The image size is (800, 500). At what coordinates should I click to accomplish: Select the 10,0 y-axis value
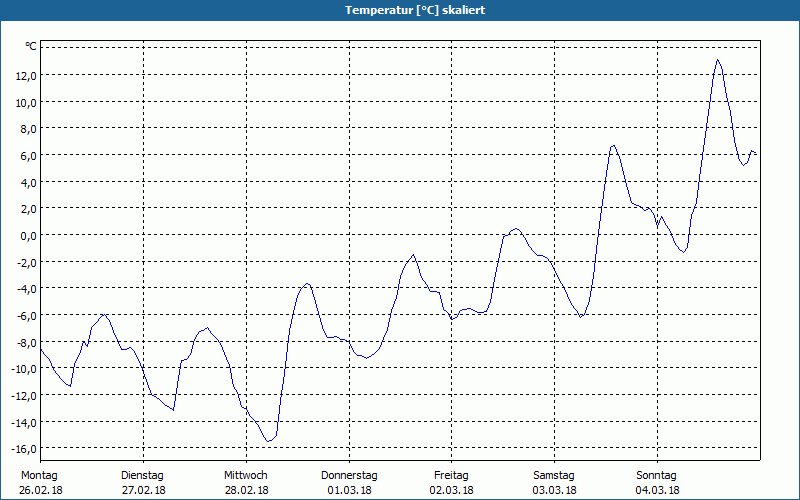pyautogui.click(x=26, y=103)
